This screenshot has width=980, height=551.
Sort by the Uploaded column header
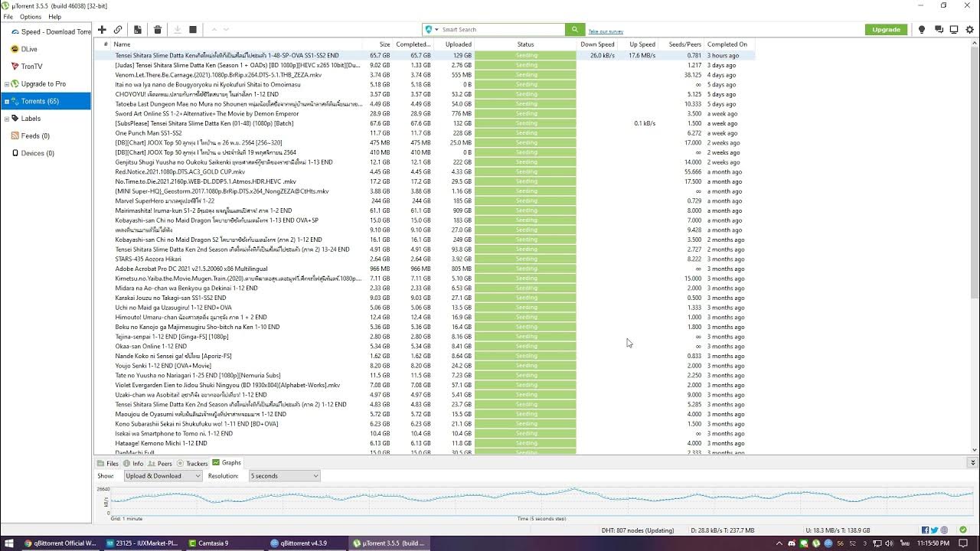(454, 44)
